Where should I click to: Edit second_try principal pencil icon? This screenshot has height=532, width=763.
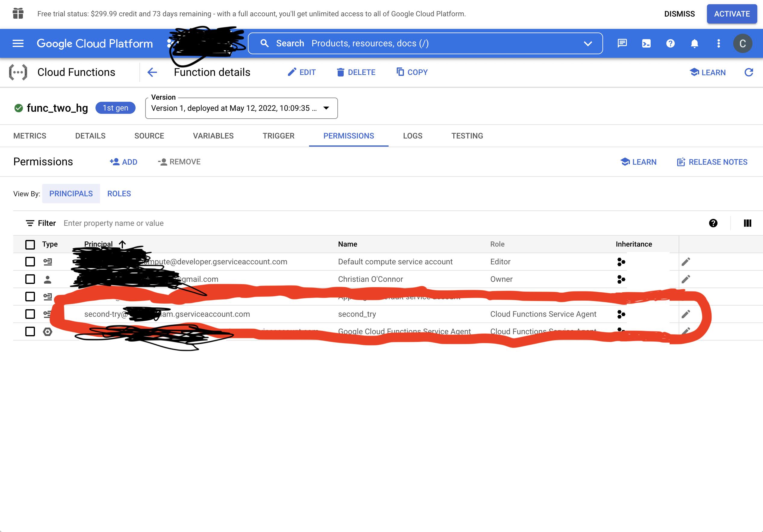686,314
